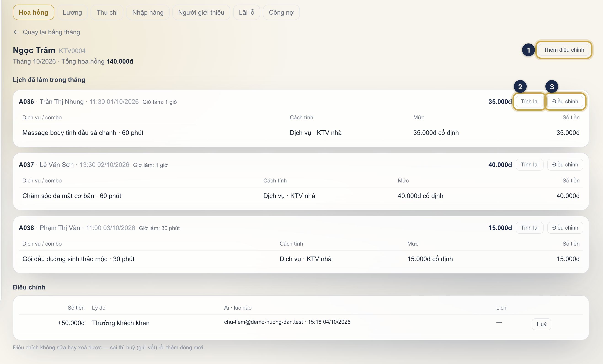Click the customer name Phạm Thị Vân
The width and height of the screenshot is (603, 364).
[x=60, y=228]
